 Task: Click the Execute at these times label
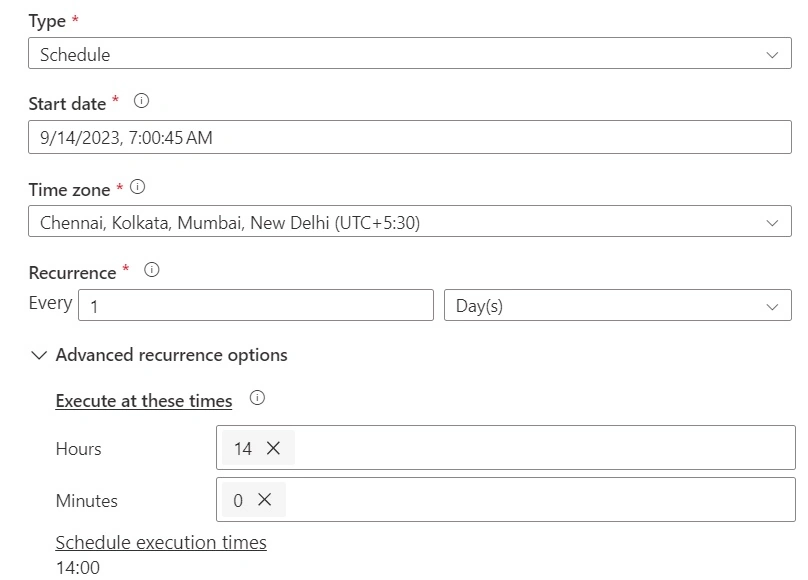(144, 401)
